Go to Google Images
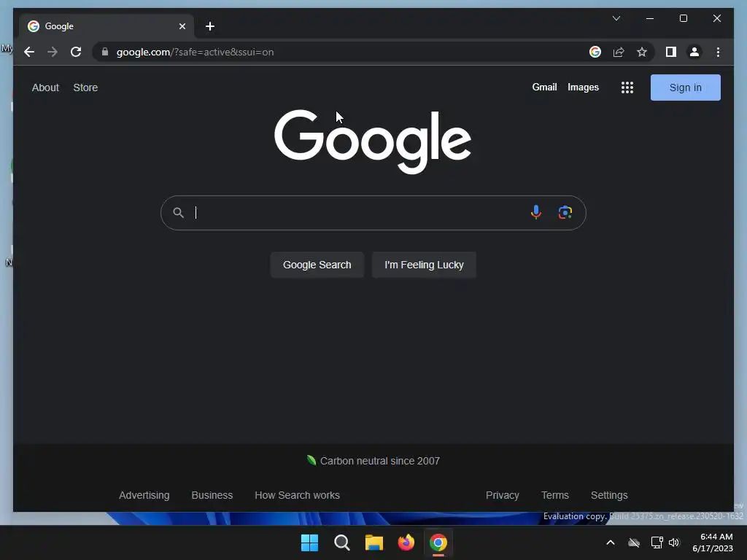747x560 pixels. pyautogui.click(x=583, y=87)
